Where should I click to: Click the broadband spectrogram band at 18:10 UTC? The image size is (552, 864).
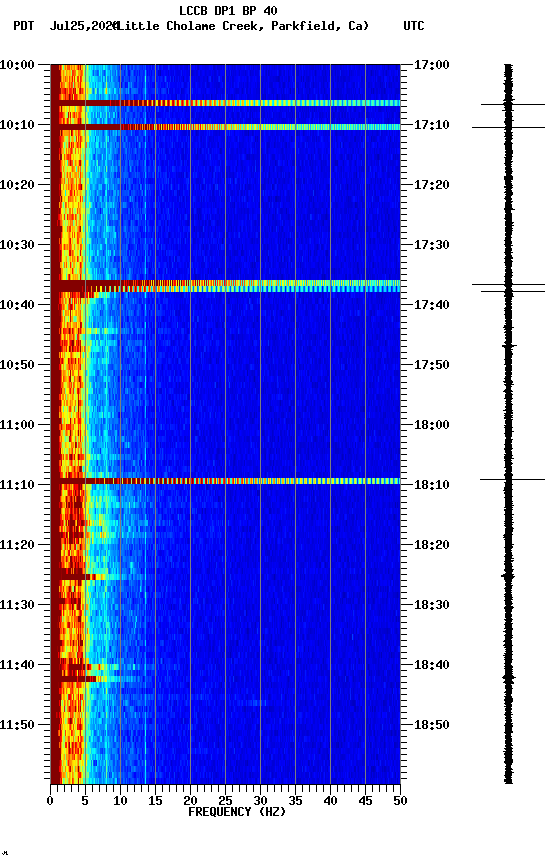point(225,481)
